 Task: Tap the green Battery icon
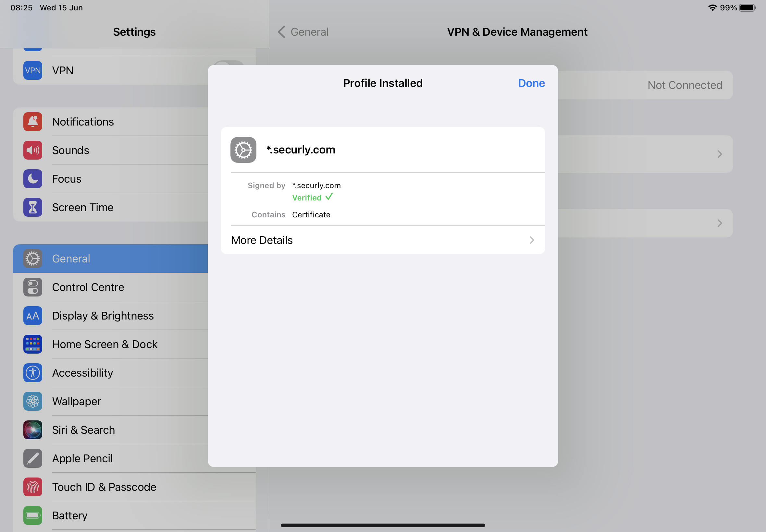pyautogui.click(x=33, y=516)
